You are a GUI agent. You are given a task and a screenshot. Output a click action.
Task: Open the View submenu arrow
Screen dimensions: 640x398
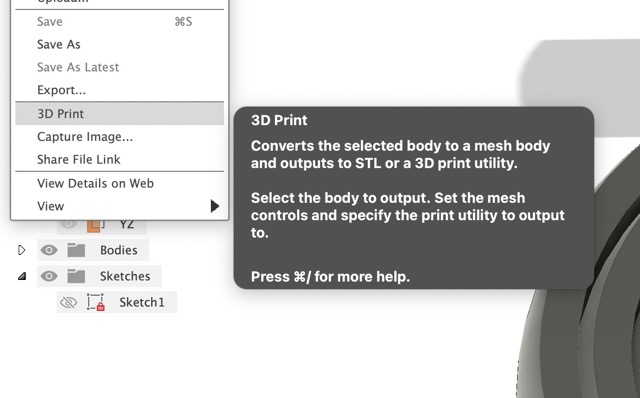(x=215, y=206)
